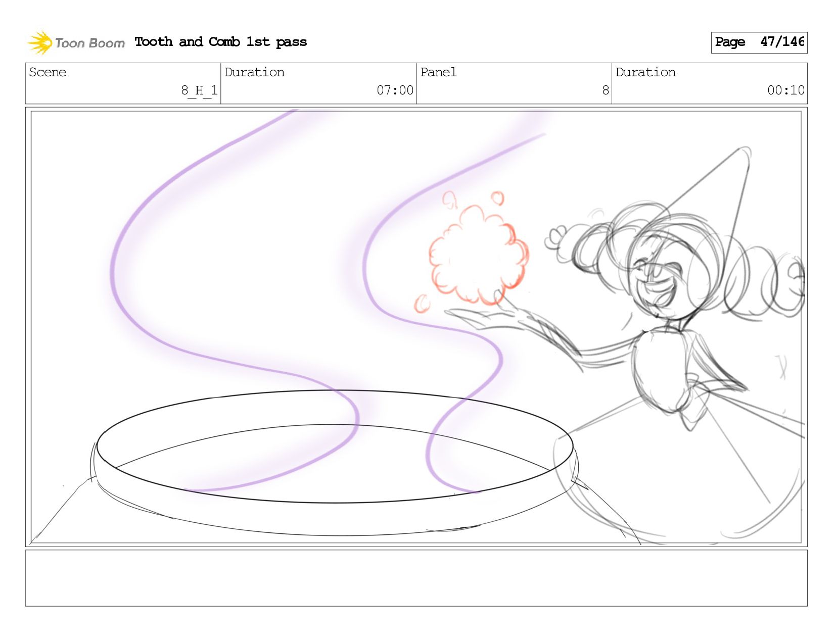The image size is (834, 644).
Task: Click the Toon Boom logo
Action: (x=76, y=42)
